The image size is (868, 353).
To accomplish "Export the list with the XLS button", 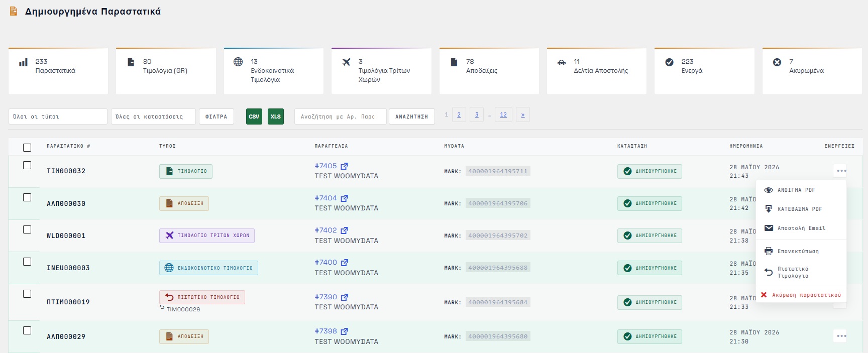I will point(276,116).
